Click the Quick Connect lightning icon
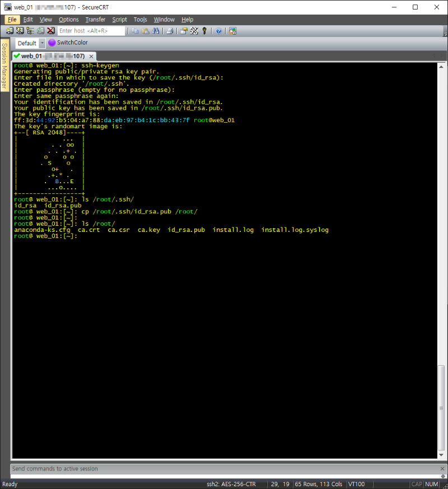The height and width of the screenshot is (489, 448). coord(20,31)
